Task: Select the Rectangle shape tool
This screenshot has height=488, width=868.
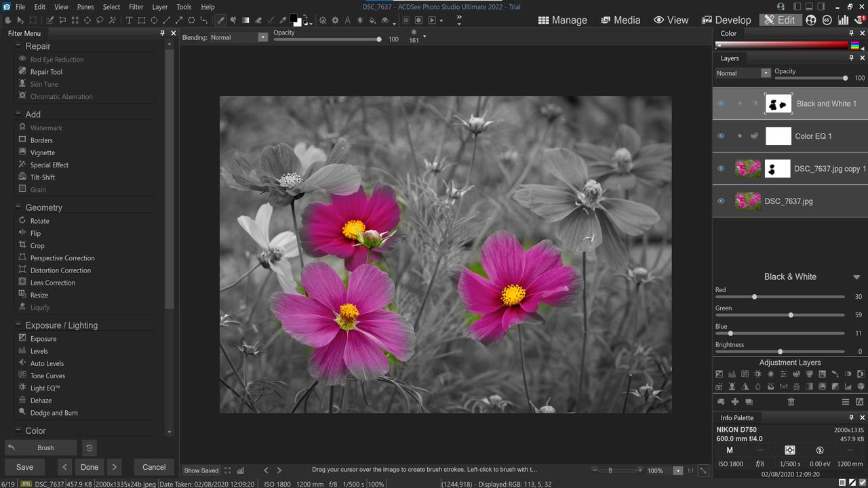Action: pos(141,20)
